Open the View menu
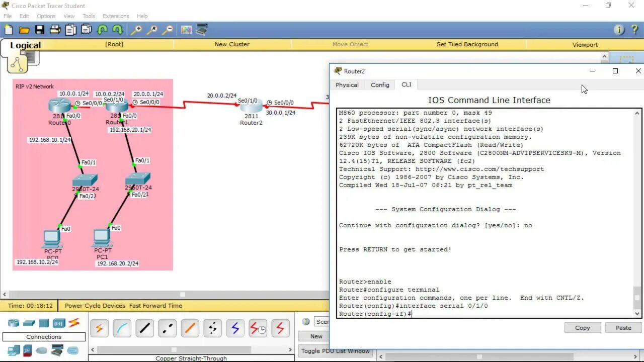 [69, 16]
